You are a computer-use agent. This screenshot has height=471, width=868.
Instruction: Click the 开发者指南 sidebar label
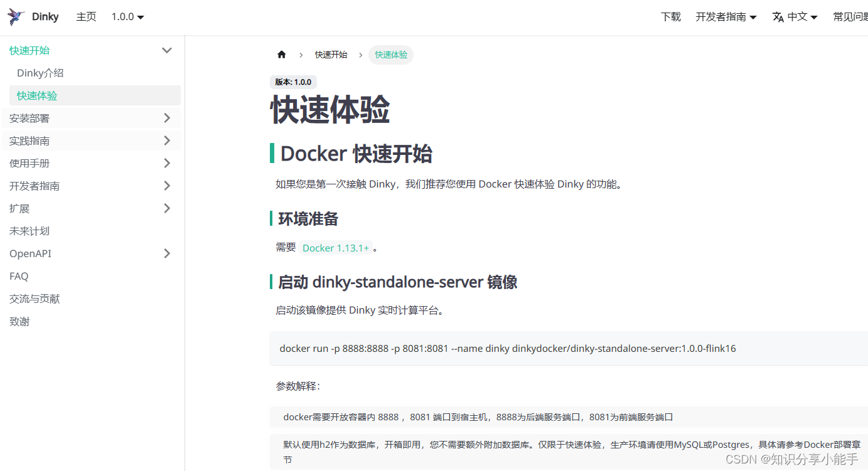click(35, 186)
